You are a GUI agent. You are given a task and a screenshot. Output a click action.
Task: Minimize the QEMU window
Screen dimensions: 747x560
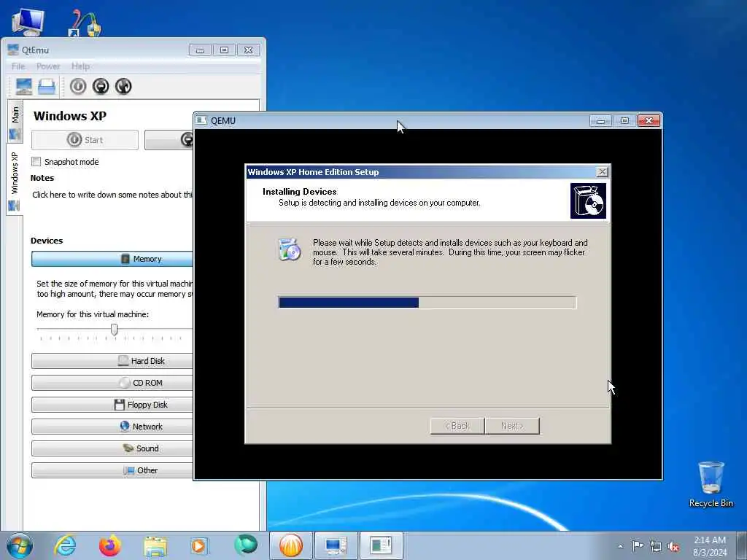click(x=600, y=121)
